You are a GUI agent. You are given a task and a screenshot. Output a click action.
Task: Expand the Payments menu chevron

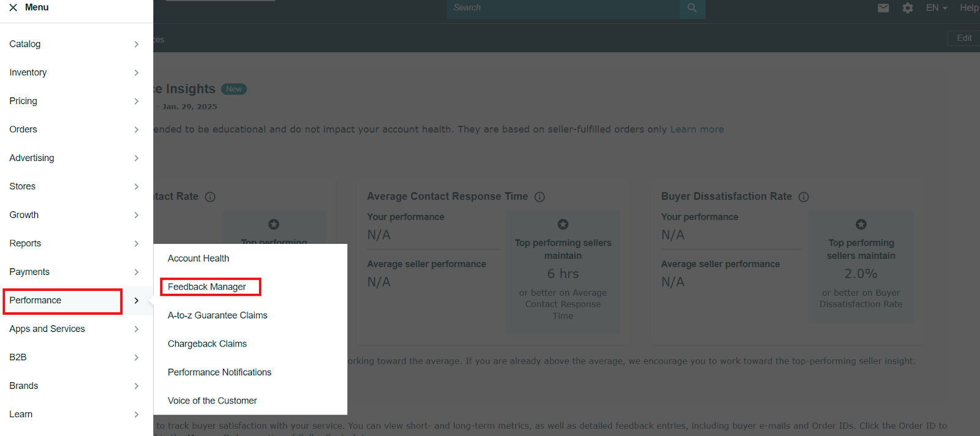[137, 272]
